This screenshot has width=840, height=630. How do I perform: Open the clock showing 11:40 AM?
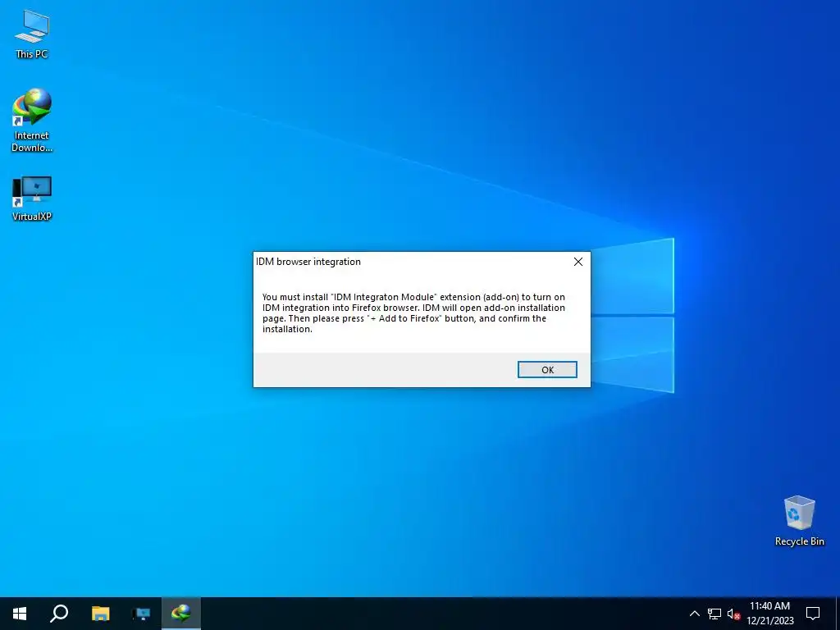click(769, 614)
